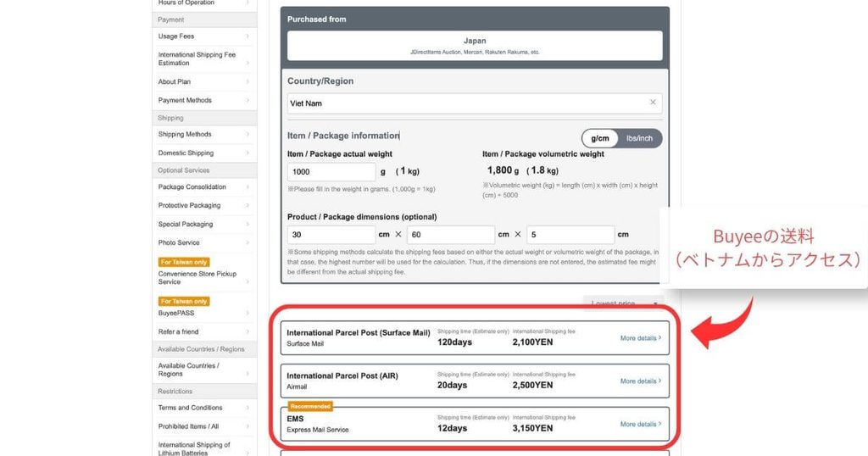Screen dimensions: 868x456
Task: Open the Lowest price sort dropdown
Action: click(x=623, y=303)
